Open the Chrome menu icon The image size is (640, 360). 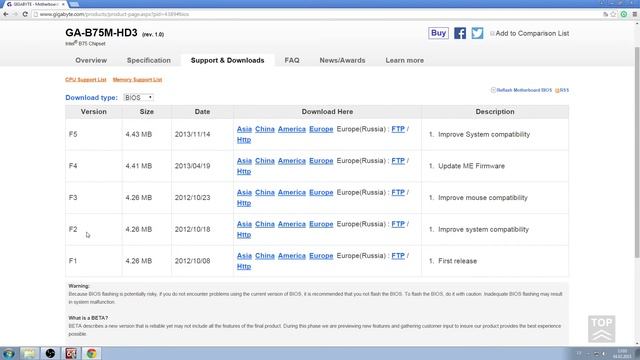point(635,14)
